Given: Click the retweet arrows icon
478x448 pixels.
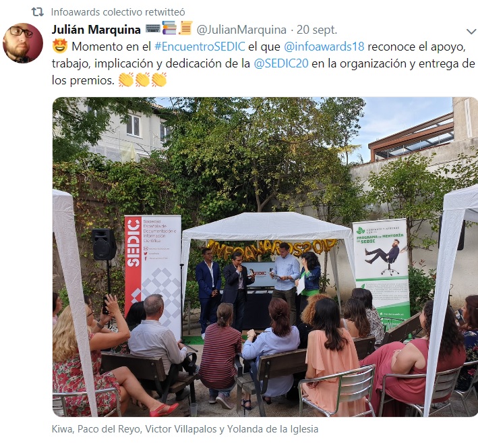Looking at the screenshot, I should pos(38,12).
